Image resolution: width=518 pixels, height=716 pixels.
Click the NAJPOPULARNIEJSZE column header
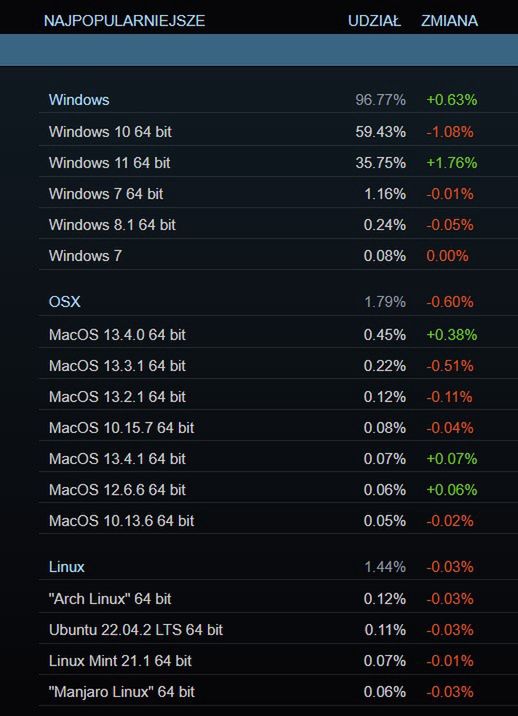tap(124, 21)
